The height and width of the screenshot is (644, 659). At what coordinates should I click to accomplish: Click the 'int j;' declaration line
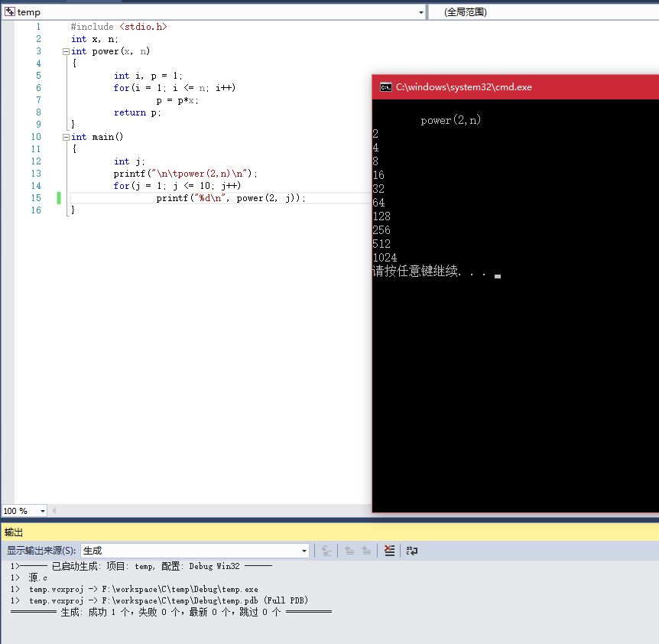pos(129,161)
